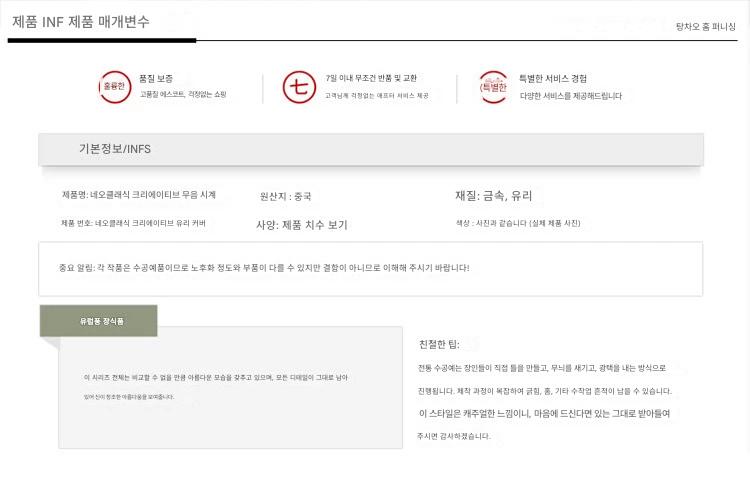Click the '재질: 금속, 유리' material text
The image size is (750, 499).
pos(493,196)
